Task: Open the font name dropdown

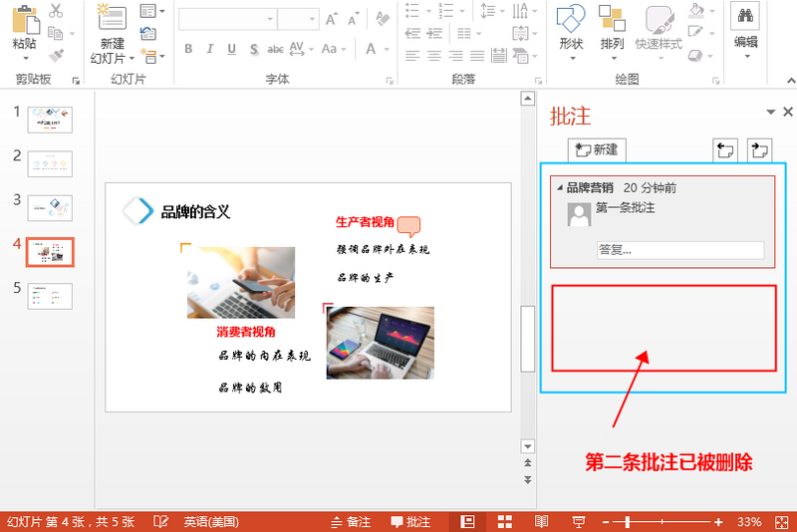Action: (270, 19)
